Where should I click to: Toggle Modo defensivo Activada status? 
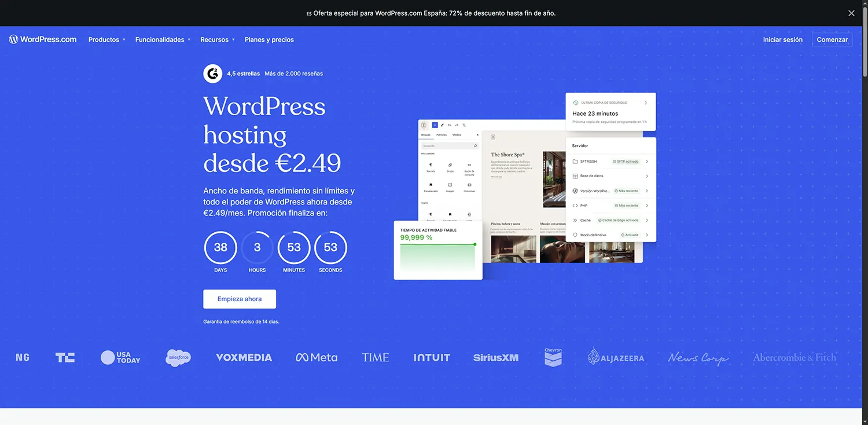631,235
